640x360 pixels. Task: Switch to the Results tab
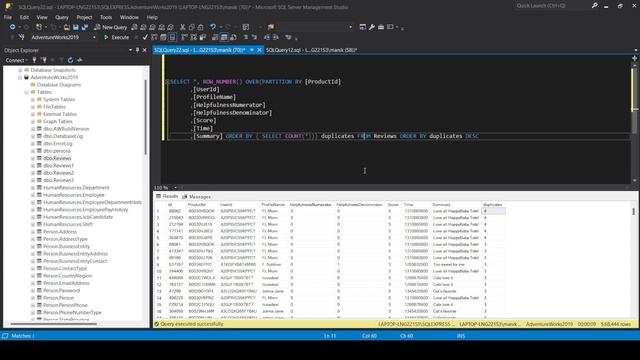167,197
